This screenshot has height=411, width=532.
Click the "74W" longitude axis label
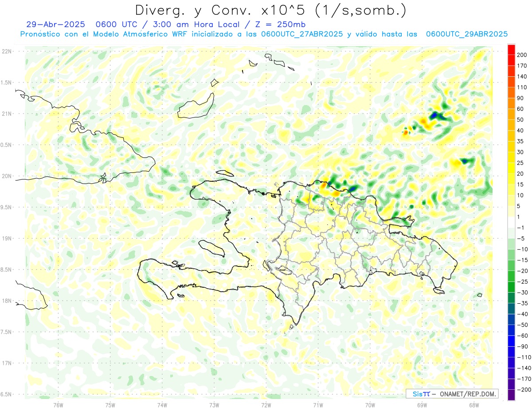coord(162,404)
